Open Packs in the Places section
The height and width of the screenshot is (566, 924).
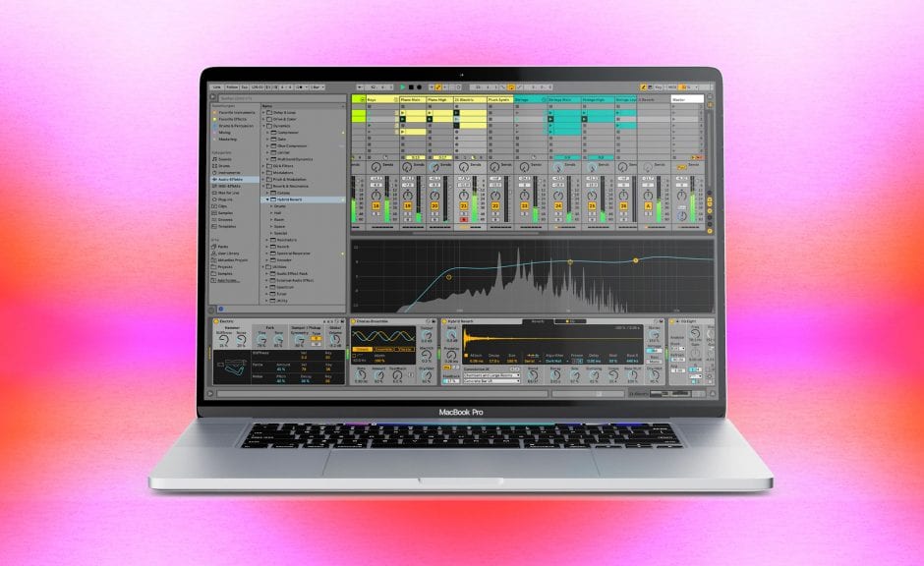coord(226,247)
